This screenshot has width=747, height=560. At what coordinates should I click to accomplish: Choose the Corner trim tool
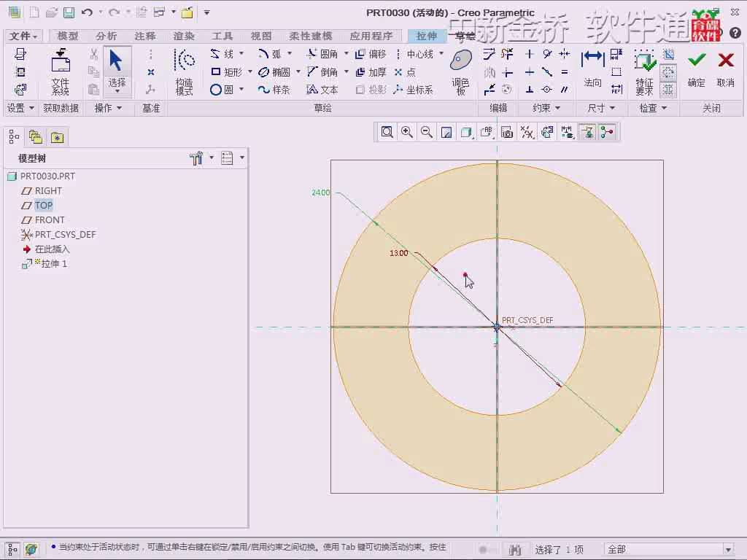(x=508, y=72)
